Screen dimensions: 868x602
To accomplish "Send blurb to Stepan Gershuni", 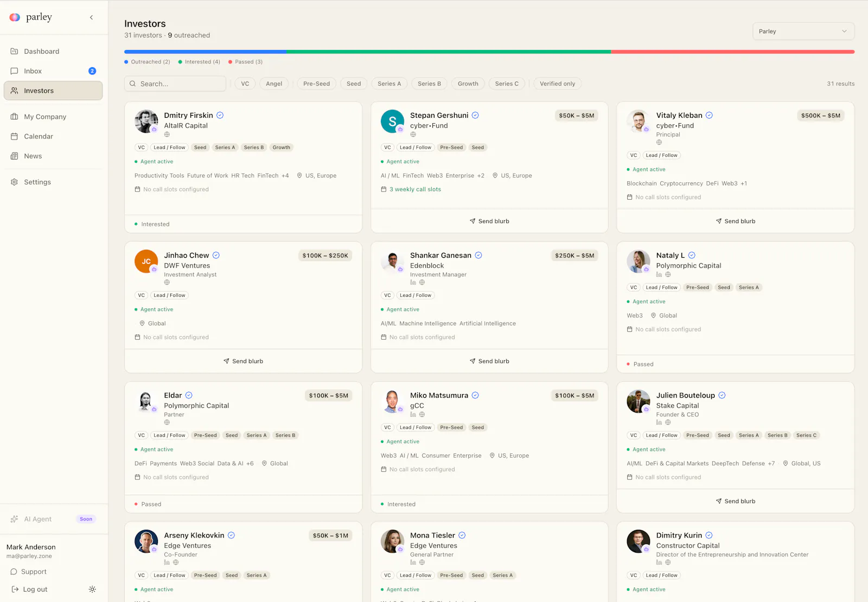I will click(489, 221).
